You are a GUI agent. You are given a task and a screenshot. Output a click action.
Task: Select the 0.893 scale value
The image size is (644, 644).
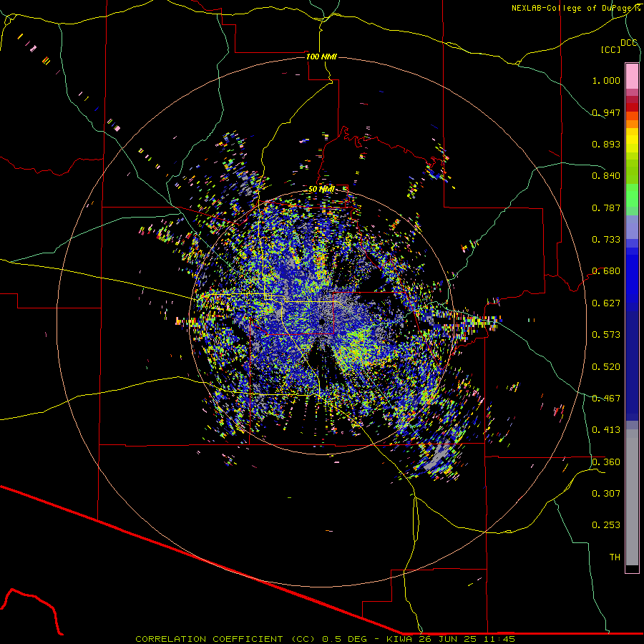[606, 144]
